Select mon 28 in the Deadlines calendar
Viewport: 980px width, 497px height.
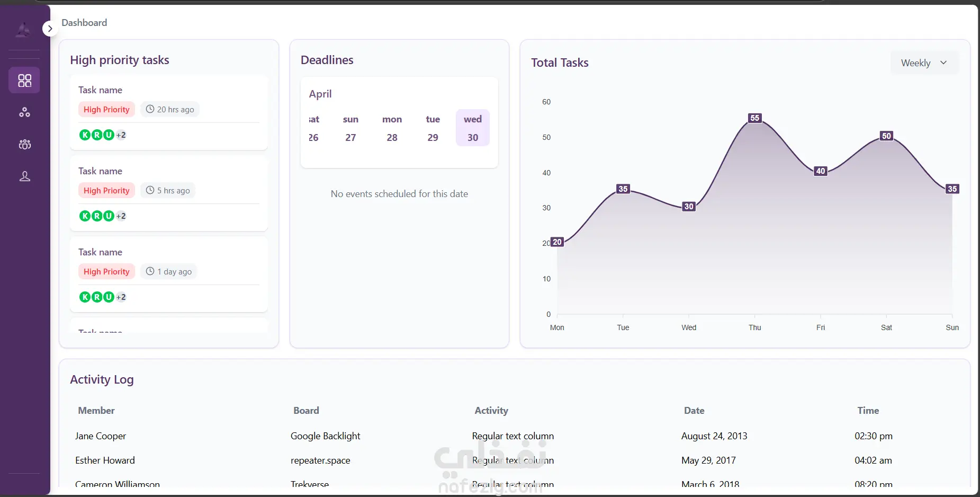click(x=392, y=128)
